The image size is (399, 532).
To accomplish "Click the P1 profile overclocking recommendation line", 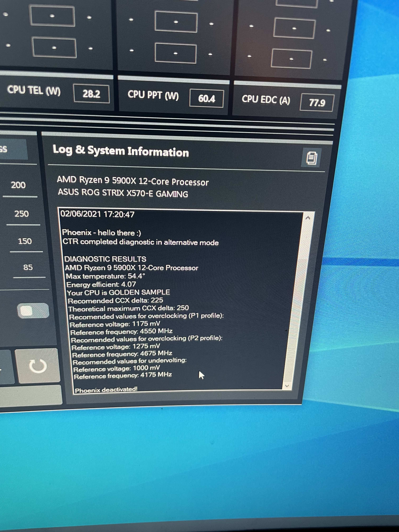I will click(146, 316).
